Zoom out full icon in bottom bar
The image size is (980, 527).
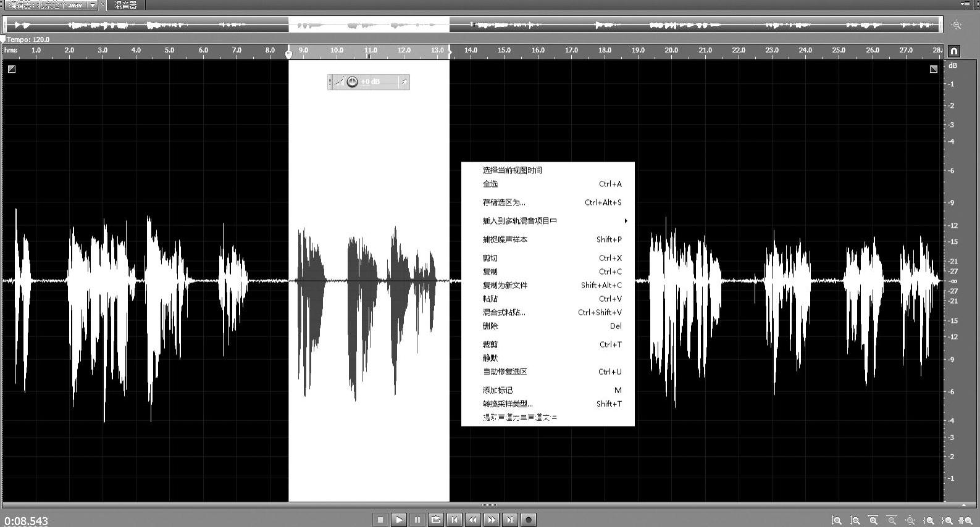click(x=910, y=520)
